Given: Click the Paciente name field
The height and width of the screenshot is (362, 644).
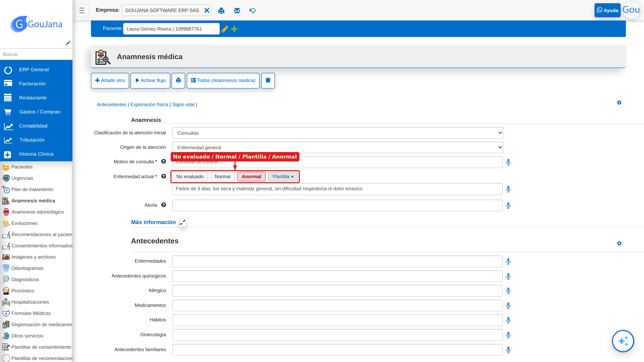Looking at the screenshot, I should click(171, 29).
